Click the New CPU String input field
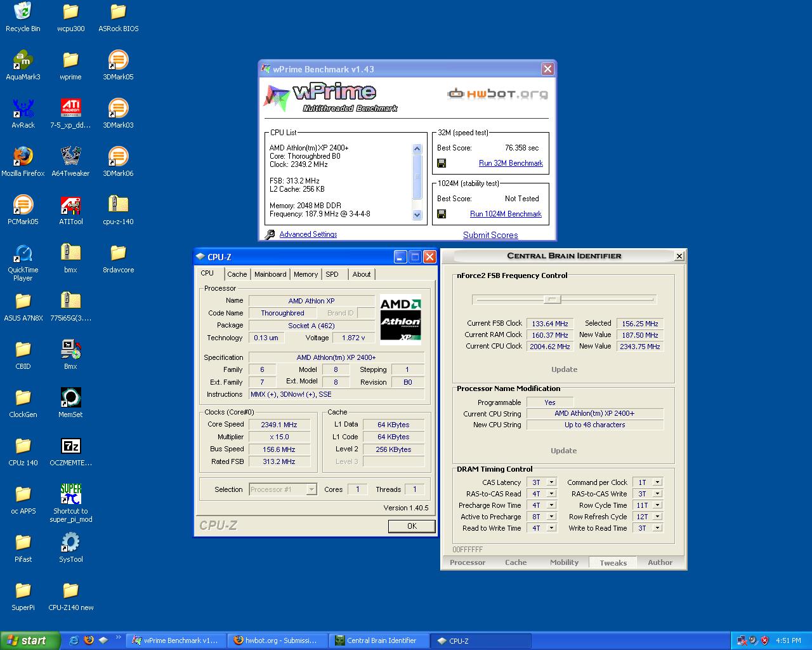This screenshot has height=650, width=812. point(595,425)
